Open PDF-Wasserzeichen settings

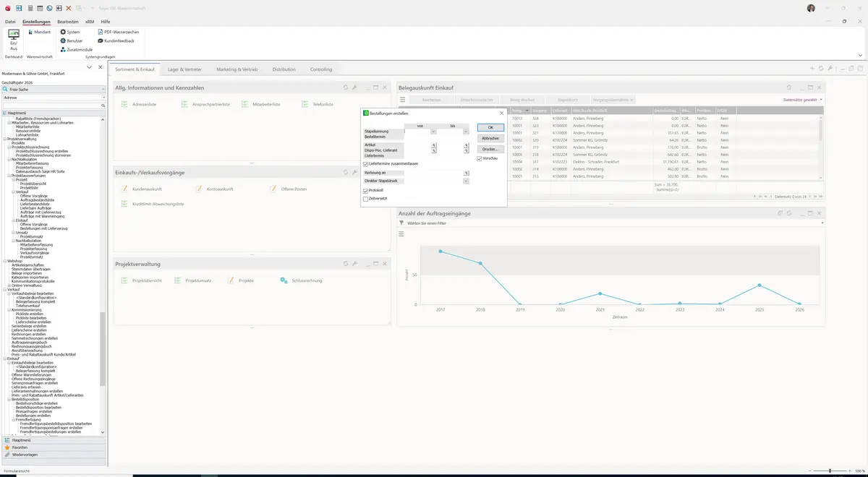[x=119, y=32]
